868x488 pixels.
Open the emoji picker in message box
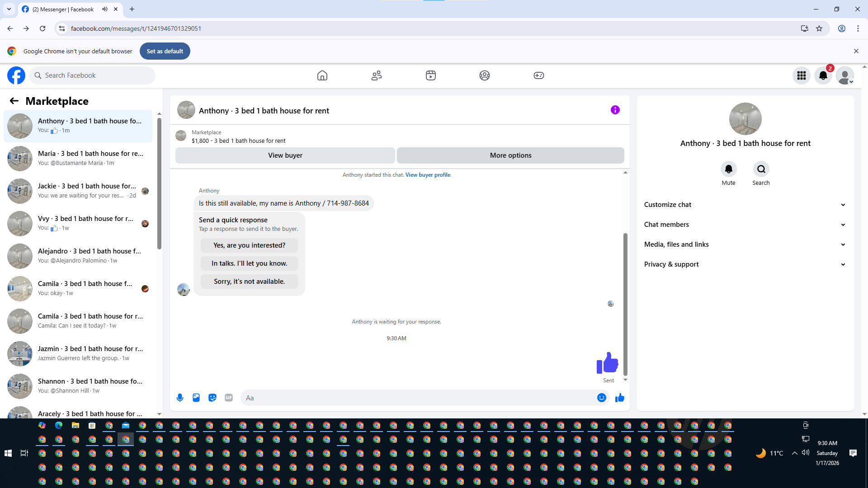[x=602, y=398]
